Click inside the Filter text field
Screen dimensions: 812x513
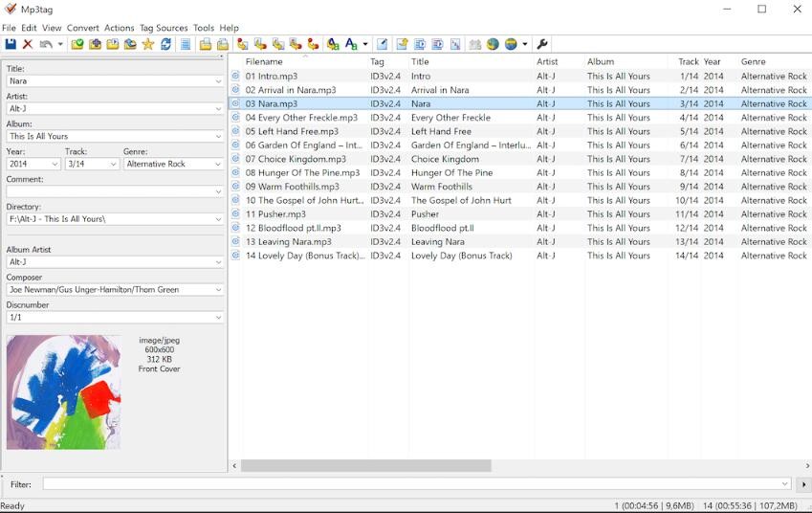tap(411, 484)
